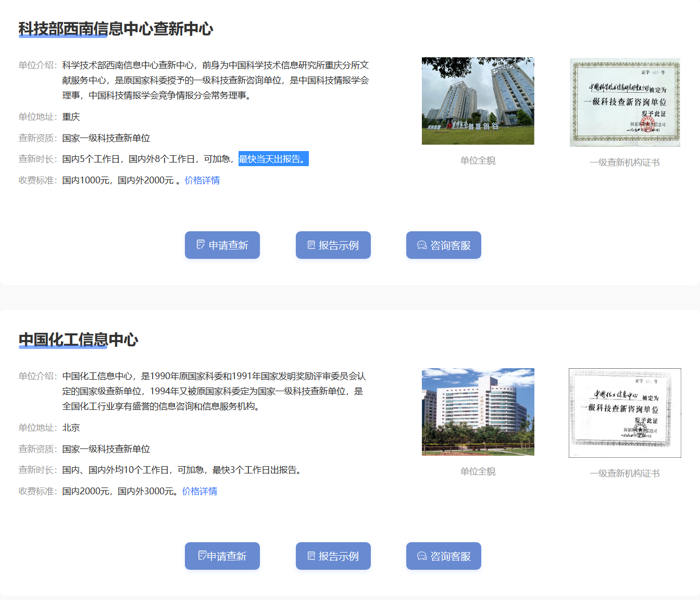
Task: Click 单位介绍 paragraph starting 科学技术部西南信息中心
Action: (216, 80)
